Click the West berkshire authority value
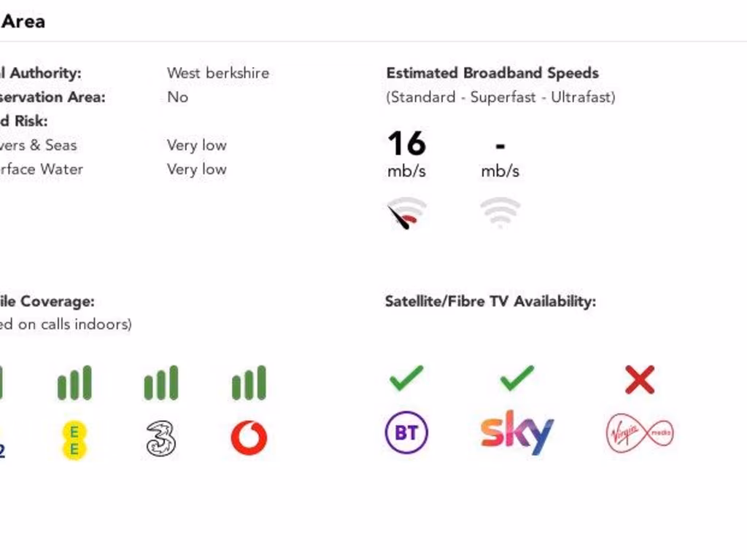Image resolution: width=747 pixels, height=560 pixels. [218, 73]
